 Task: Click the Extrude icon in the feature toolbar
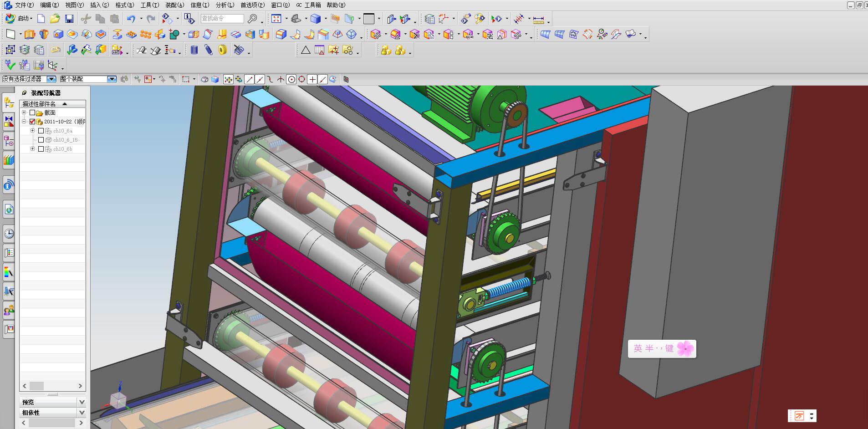pos(30,34)
